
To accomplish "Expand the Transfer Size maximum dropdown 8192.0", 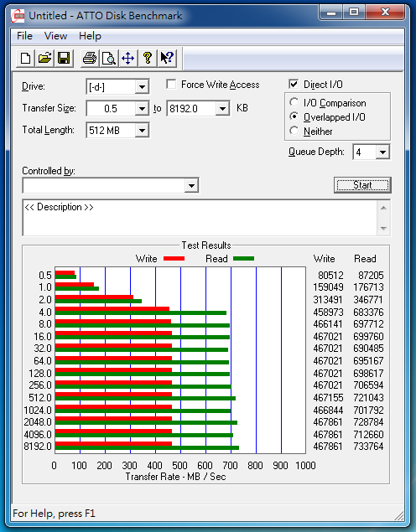I will pyautogui.click(x=222, y=109).
